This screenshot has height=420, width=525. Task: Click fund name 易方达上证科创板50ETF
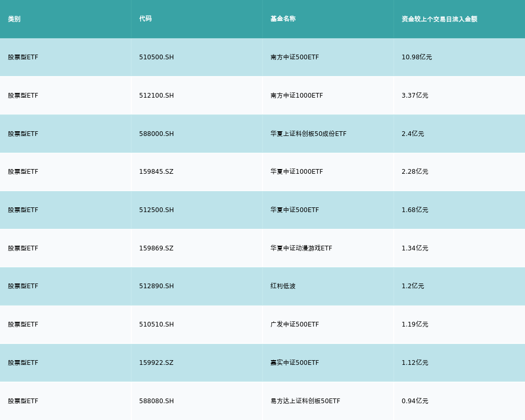(x=306, y=401)
